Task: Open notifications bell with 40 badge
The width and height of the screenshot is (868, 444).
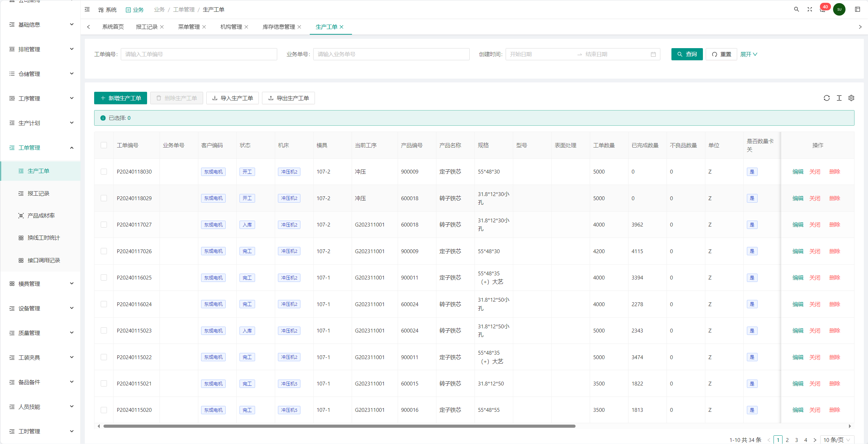Action: point(823,9)
